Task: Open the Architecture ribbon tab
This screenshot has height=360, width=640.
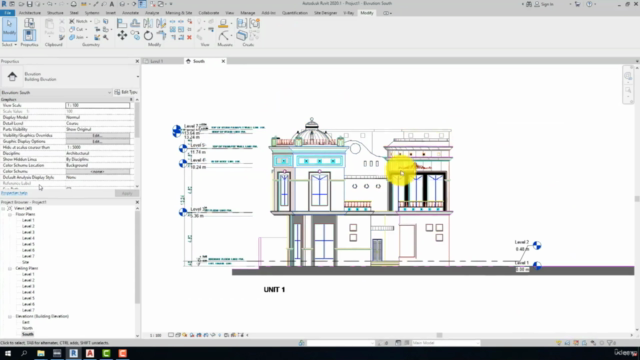Action: click(x=30, y=13)
